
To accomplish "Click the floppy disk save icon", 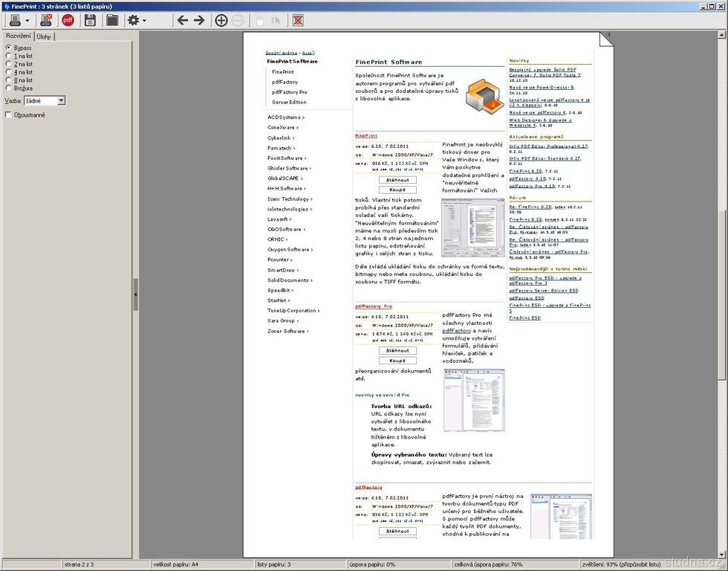I will tap(90, 20).
